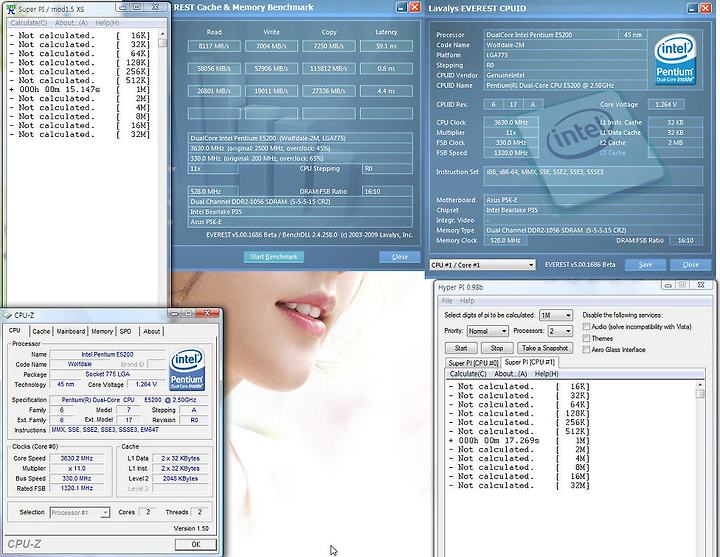Open Help menu in Hyper PI
Screen dimensions: 720x557
[467, 301]
